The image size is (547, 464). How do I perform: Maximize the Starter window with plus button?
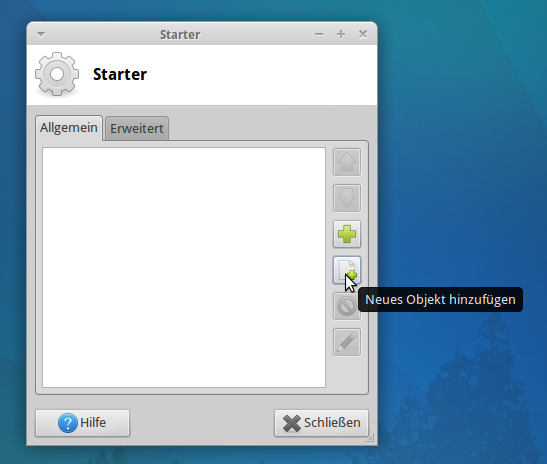point(341,34)
